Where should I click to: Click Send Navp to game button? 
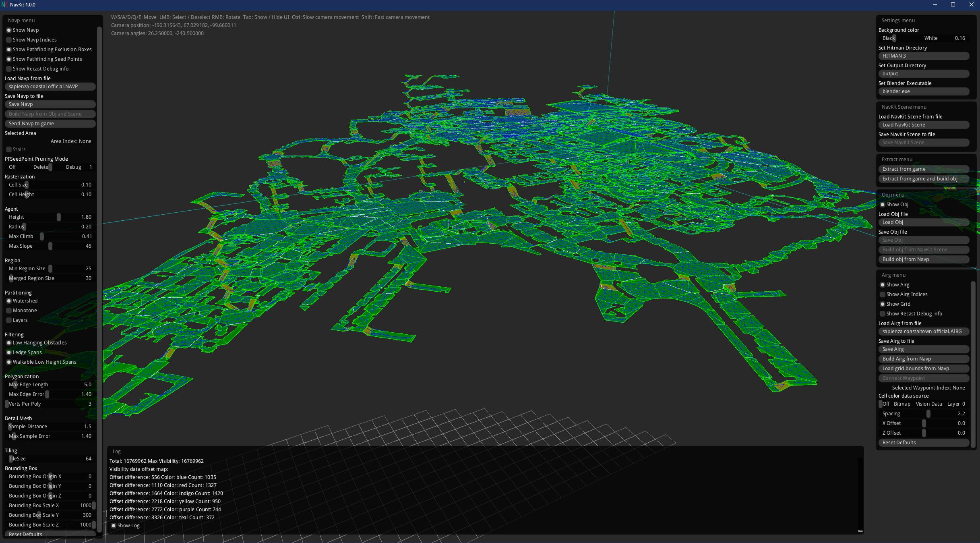tap(50, 124)
